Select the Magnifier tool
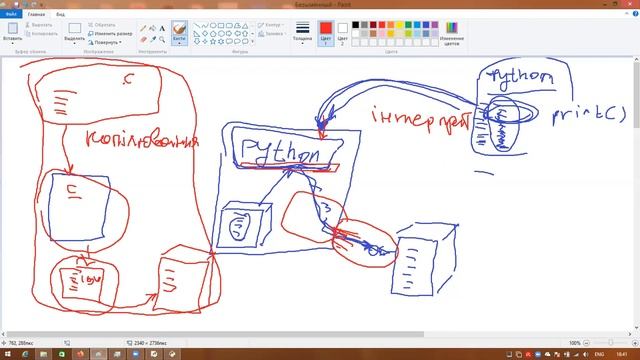640x360 pixels. [162, 39]
